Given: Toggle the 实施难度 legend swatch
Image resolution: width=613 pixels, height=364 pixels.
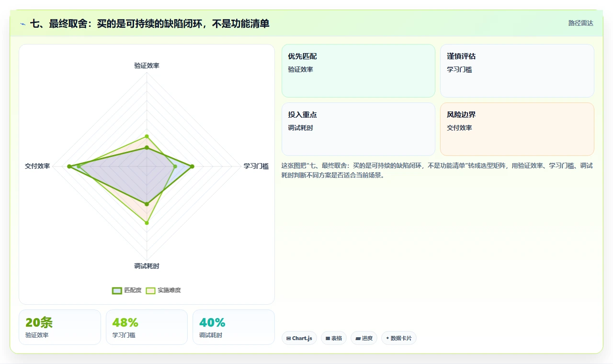Looking at the screenshot, I should 151,290.
